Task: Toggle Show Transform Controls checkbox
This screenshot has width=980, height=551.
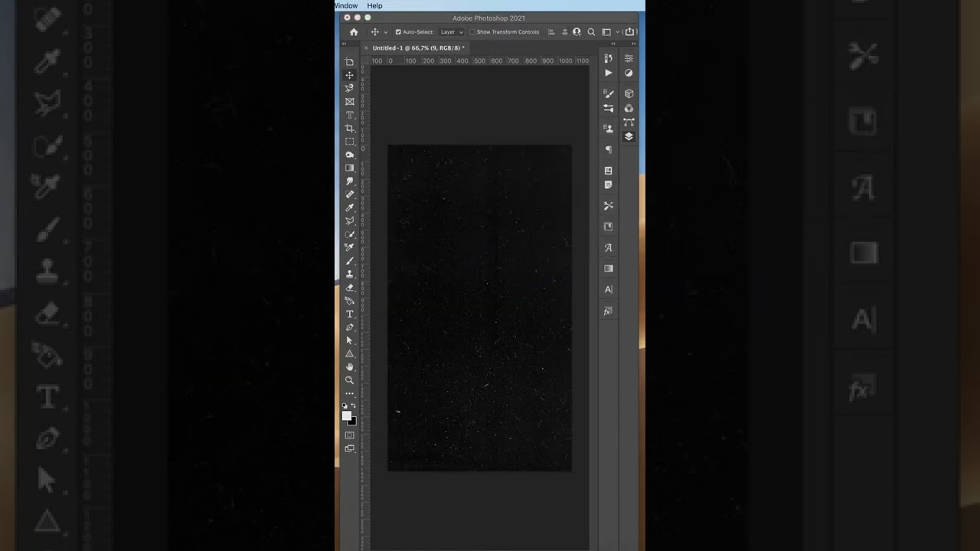Action: coord(472,32)
